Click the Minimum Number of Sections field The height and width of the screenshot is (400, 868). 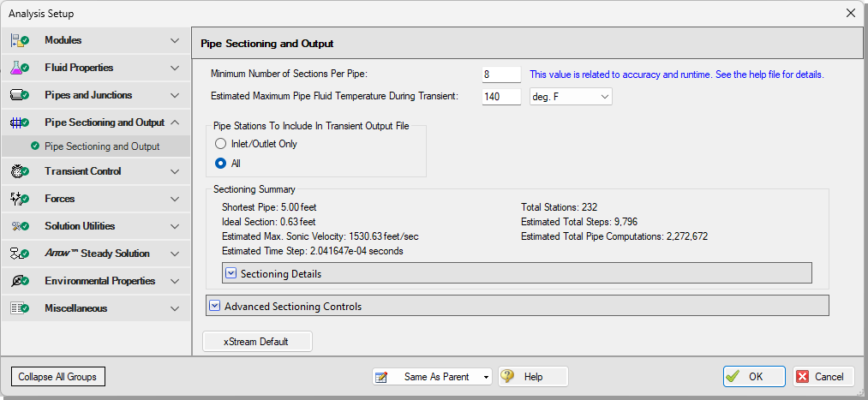501,75
